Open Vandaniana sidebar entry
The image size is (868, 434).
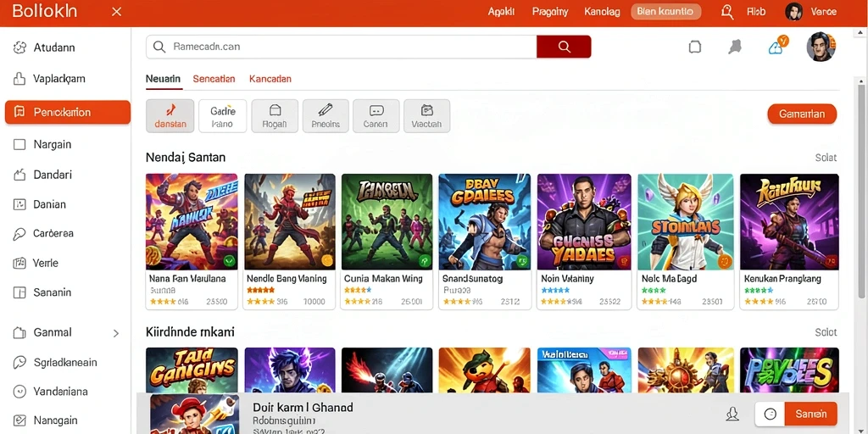point(50,392)
